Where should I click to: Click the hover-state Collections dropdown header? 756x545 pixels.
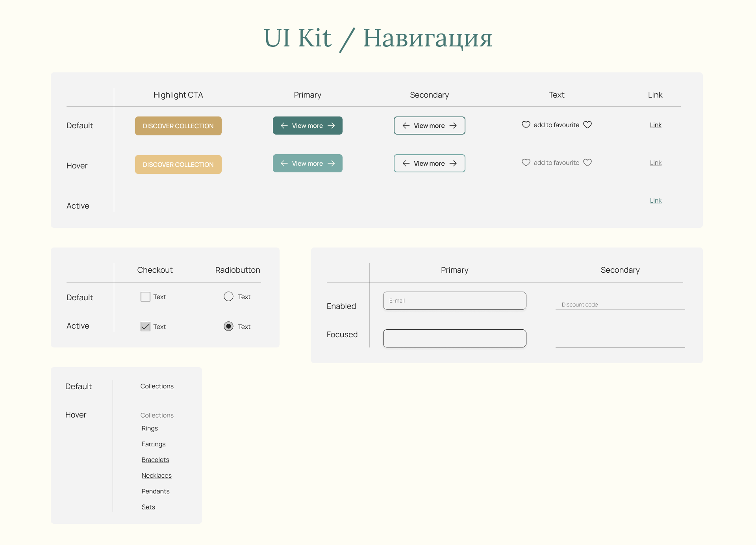(x=157, y=415)
